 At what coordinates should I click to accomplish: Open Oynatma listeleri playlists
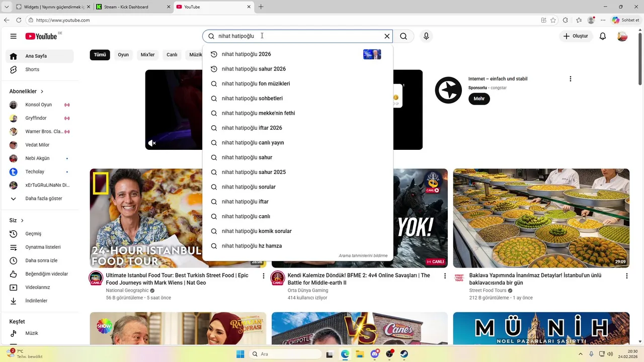coord(40,247)
